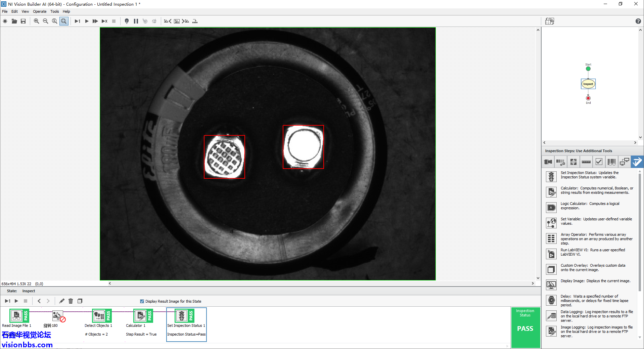This screenshot has height=349, width=644.
Task: Run inspection in loop from the main toolbar
Action: [87, 21]
